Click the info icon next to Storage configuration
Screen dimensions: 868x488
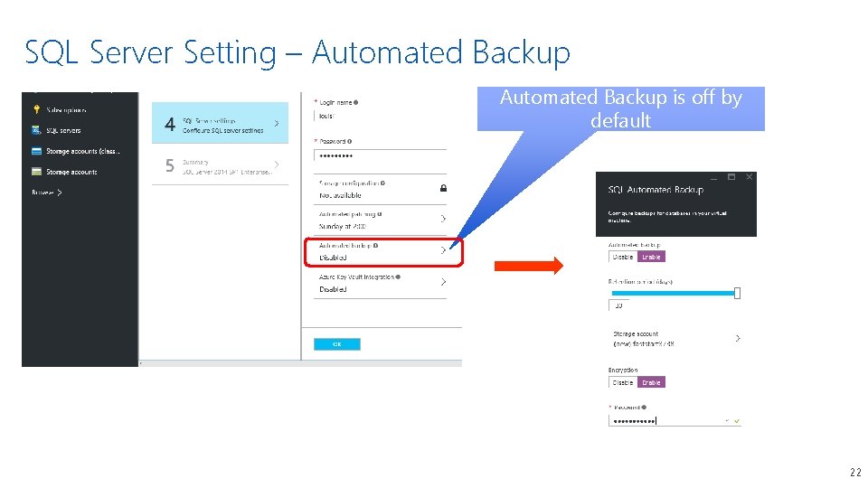[382, 183]
